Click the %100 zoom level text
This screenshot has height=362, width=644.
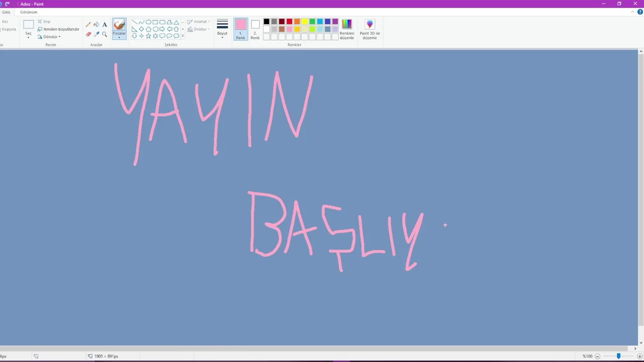[x=587, y=356]
